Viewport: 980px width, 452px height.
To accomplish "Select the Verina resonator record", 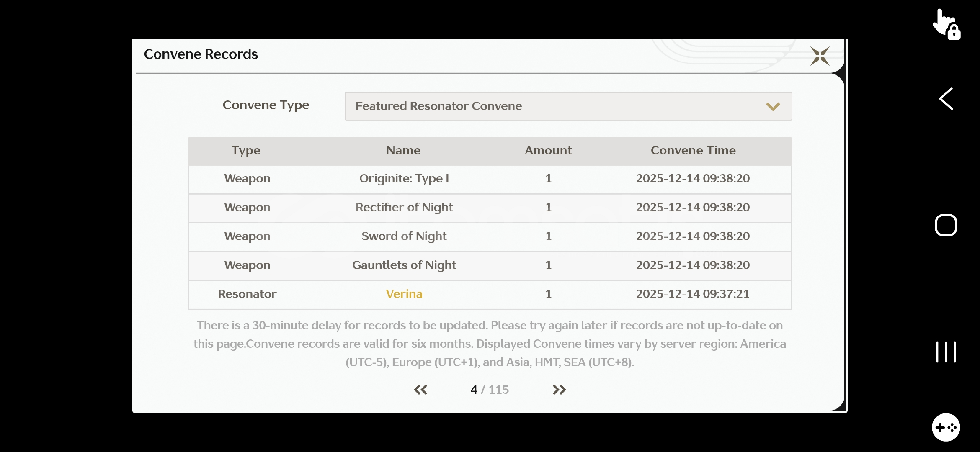I will [404, 294].
